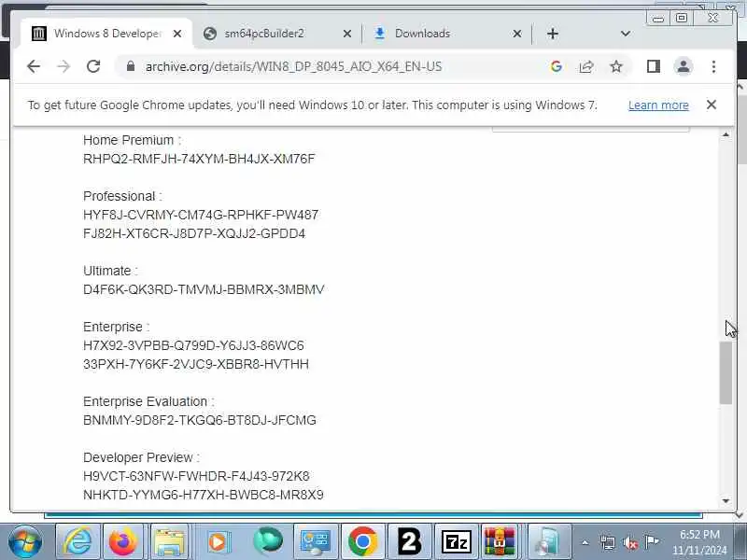747x560 pixels.
Task: Click the Ultimate key D4F6K-QK3RD-TMVMJ-BBMRX-3MBMV
Action: (204, 289)
